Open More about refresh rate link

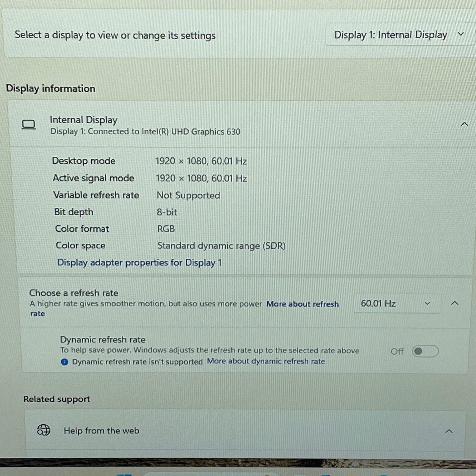(x=303, y=304)
